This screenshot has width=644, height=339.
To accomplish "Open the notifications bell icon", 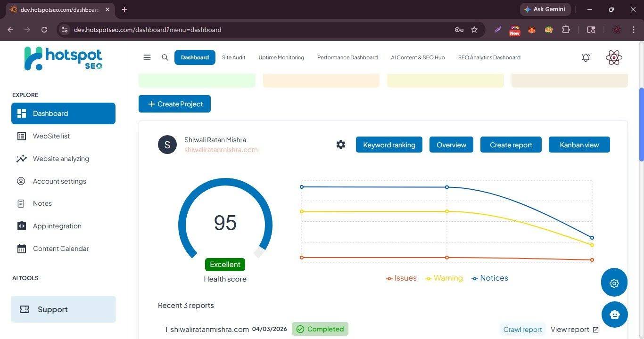I will click(586, 57).
